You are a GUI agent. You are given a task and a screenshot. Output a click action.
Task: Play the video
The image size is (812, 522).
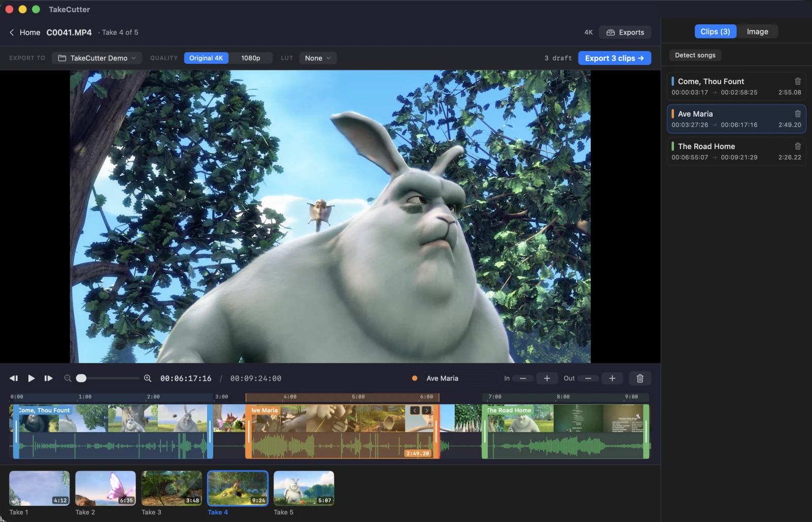click(31, 378)
